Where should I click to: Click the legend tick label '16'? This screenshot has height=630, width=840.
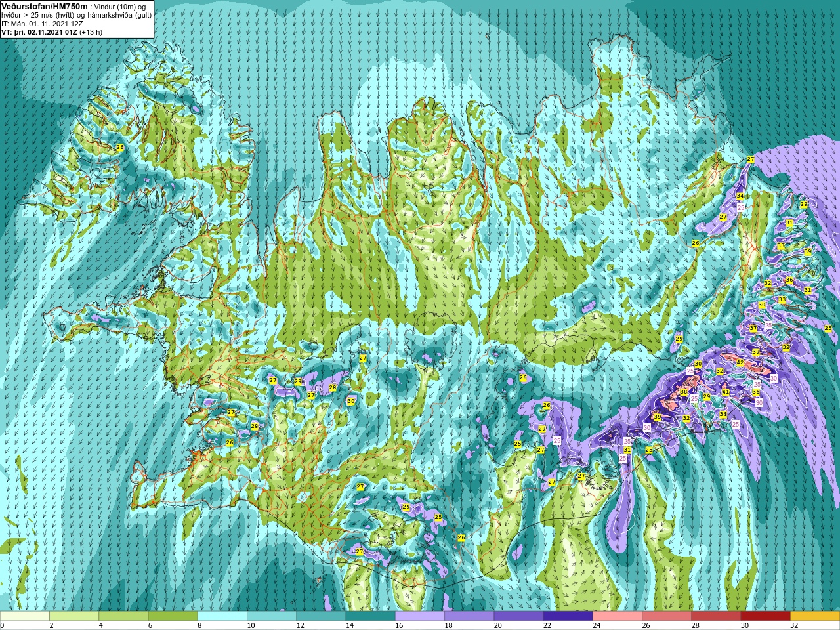tap(399, 625)
